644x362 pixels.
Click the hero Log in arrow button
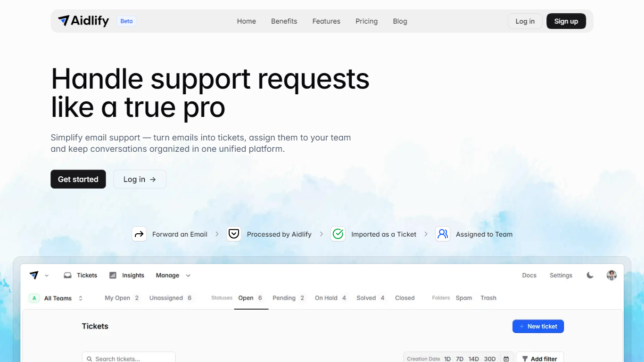tap(140, 179)
